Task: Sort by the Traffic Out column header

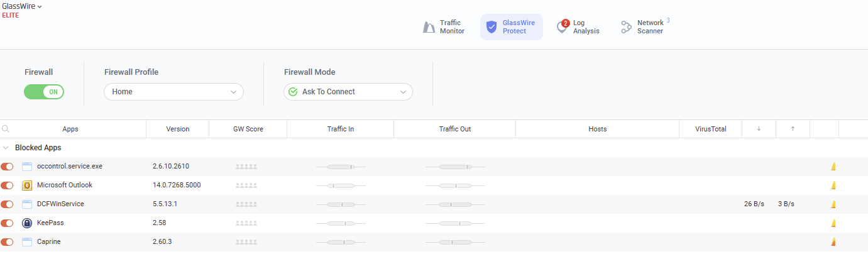Action: [x=454, y=129]
